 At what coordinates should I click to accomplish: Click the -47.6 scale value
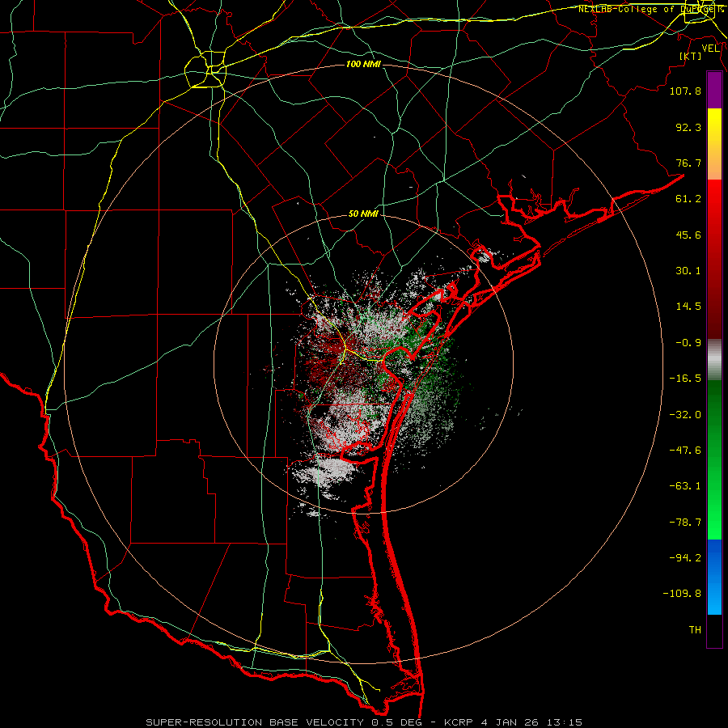pos(685,451)
